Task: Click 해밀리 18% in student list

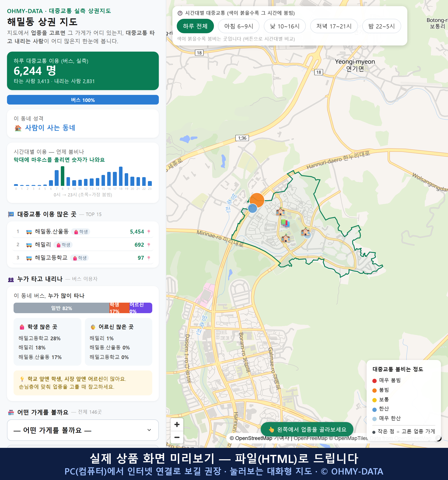Action: [x=32, y=348]
